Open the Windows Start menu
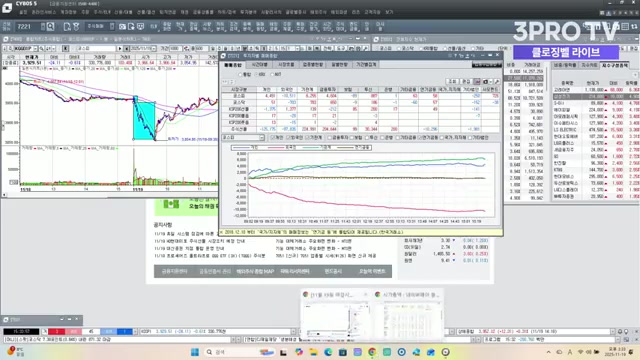 coord(195,352)
